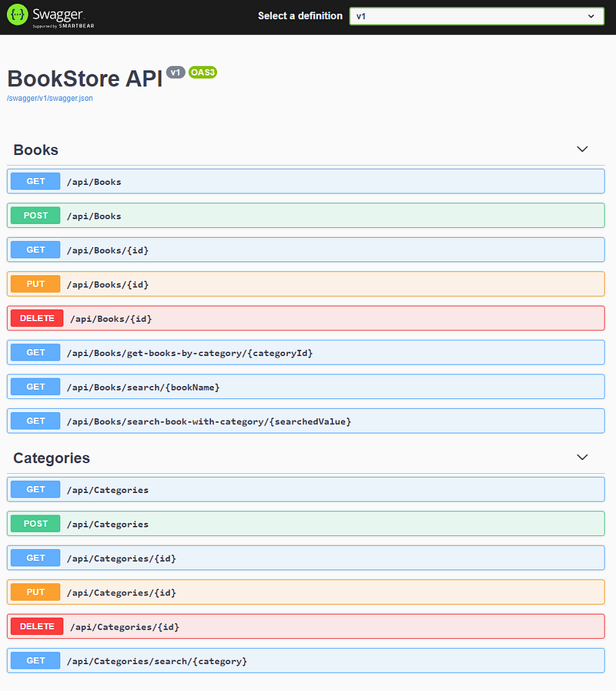Viewport: 616px width, 691px height.
Task: Click the GET badge for /api/Books
Action: click(35, 182)
